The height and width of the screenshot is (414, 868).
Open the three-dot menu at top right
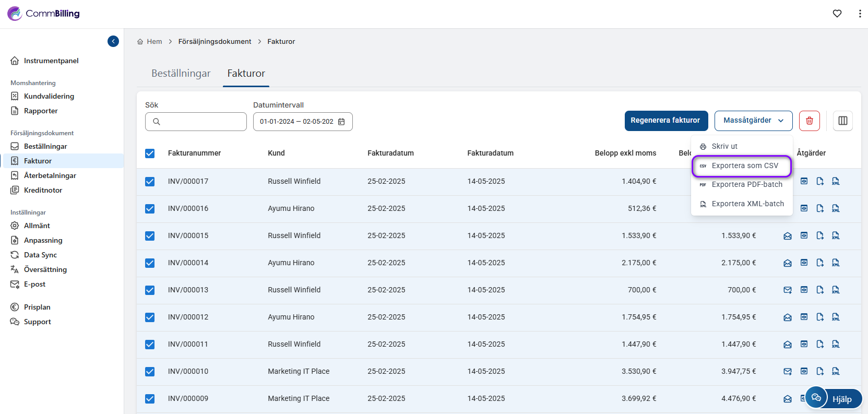[x=860, y=14]
